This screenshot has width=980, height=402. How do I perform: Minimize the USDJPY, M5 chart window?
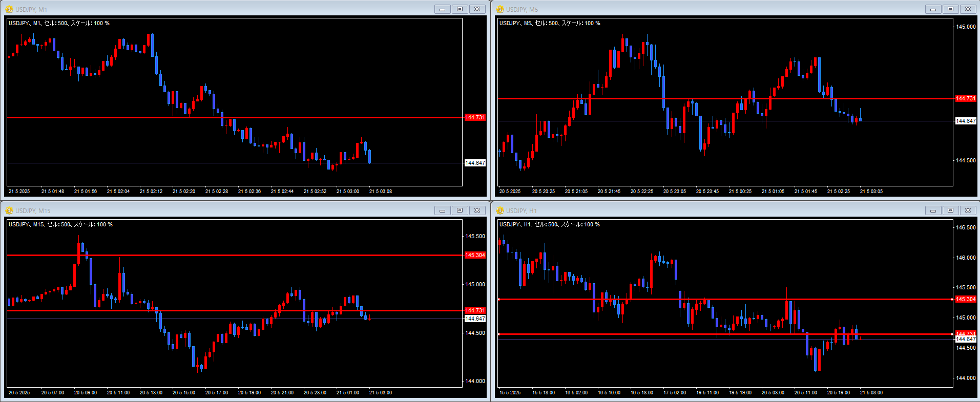pyautogui.click(x=933, y=9)
